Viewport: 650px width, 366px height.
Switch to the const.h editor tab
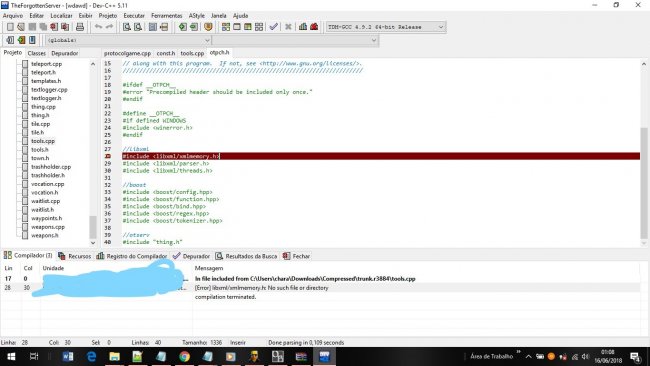(x=166, y=53)
